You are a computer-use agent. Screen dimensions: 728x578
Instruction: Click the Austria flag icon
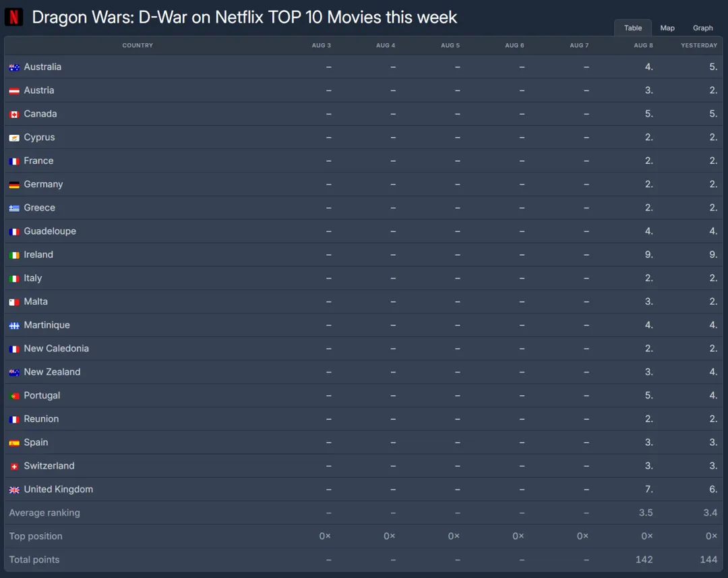point(14,90)
